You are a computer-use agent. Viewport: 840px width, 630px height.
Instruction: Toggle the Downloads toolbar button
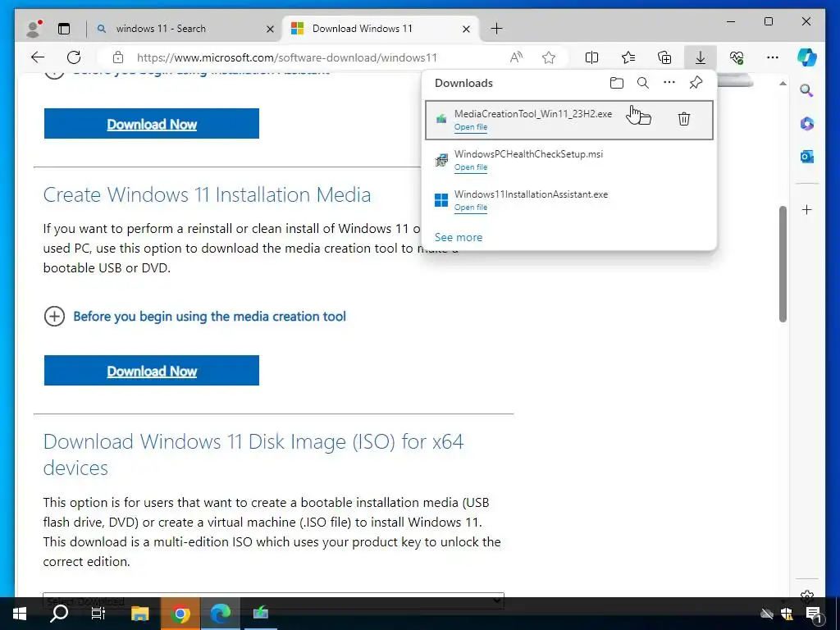pos(701,57)
